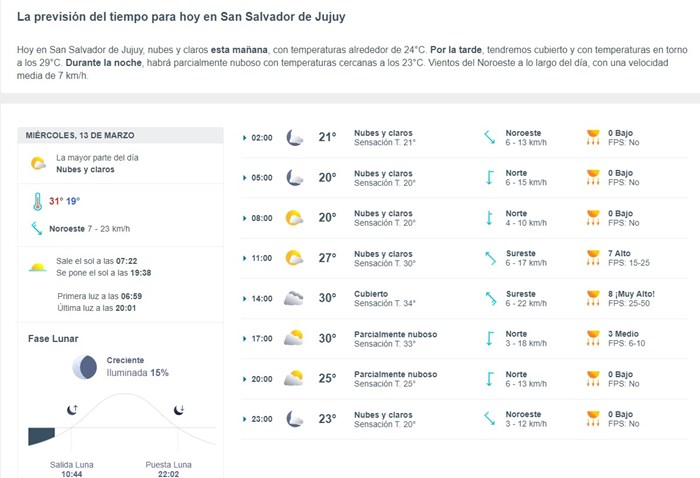Image resolution: width=700 pixels, height=478 pixels.
Task: Expand the 14:00 hourly details arrow
Action: pos(244,299)
